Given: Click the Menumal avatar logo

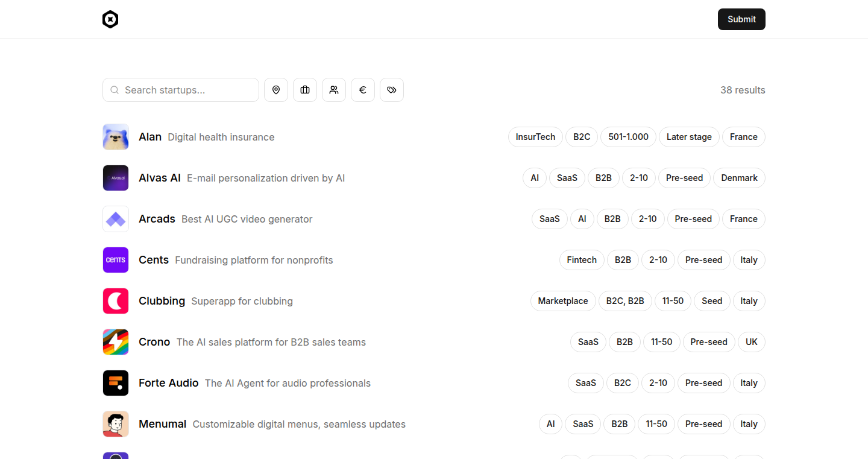Looking at the screenshot, I should click(116, 424).
